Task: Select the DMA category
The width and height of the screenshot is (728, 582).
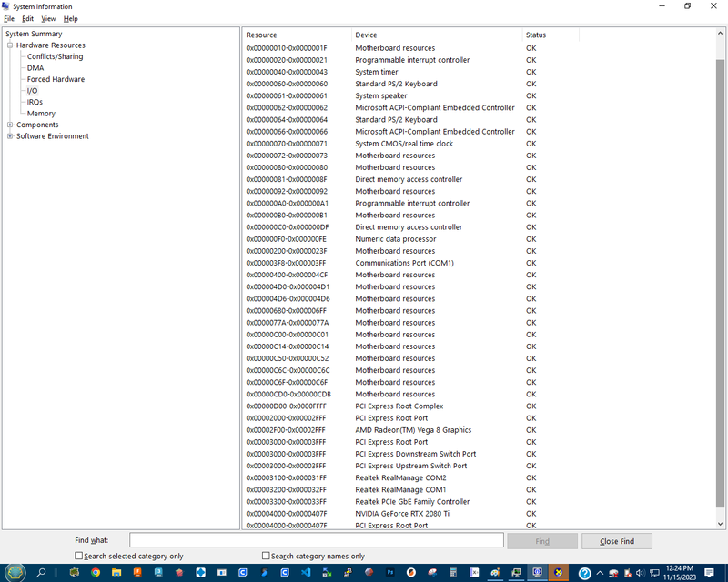Action: pos(35,68)
